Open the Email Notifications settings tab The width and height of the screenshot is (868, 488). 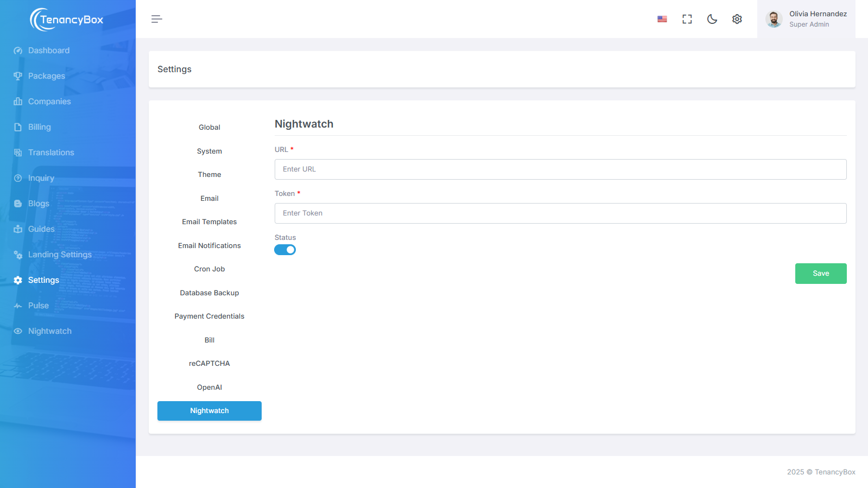[210, 246]
